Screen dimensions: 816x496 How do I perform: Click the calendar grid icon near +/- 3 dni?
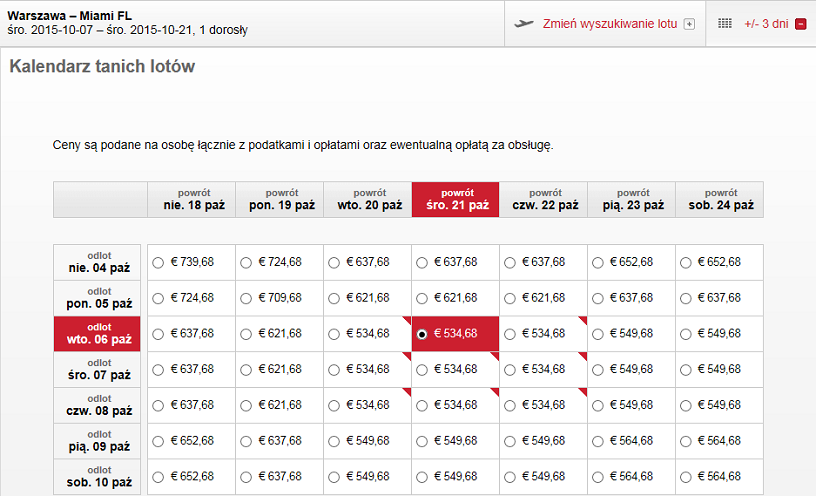tap(725, 23)
